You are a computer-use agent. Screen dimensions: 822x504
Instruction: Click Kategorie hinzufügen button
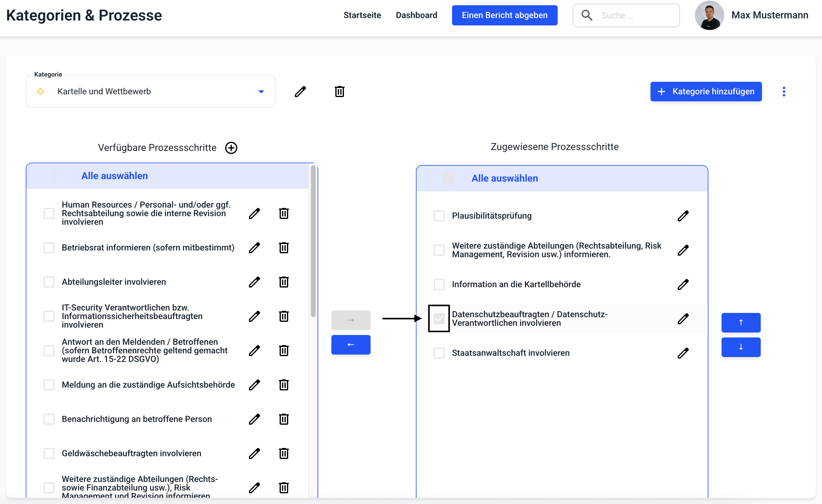(x=706, y=91)
